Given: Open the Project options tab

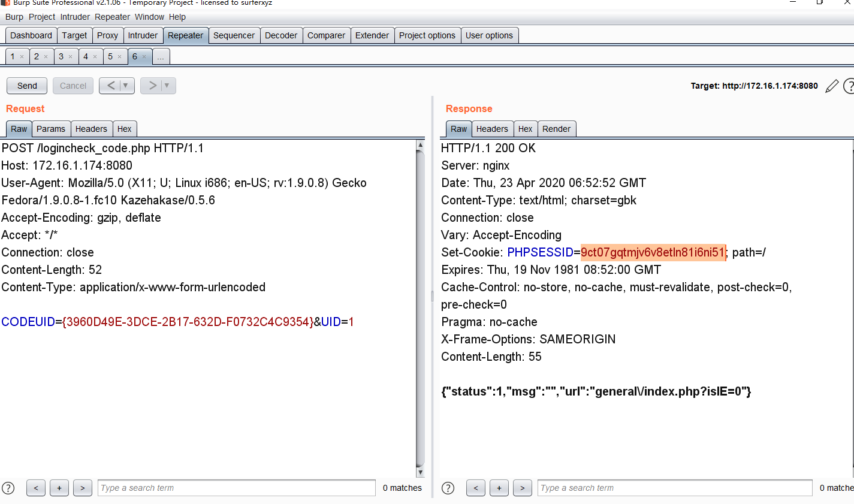Looking at the screenshot, I should point(427,35).
